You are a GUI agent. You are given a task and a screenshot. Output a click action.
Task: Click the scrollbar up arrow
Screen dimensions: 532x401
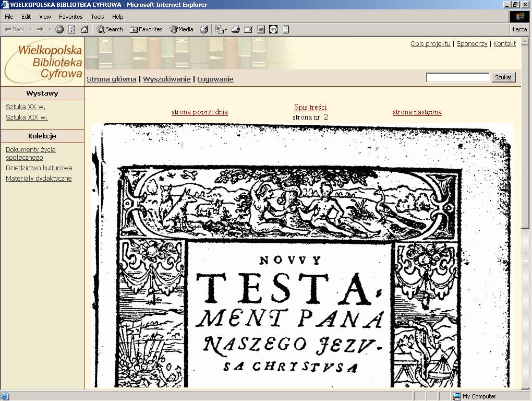[525, 42]
